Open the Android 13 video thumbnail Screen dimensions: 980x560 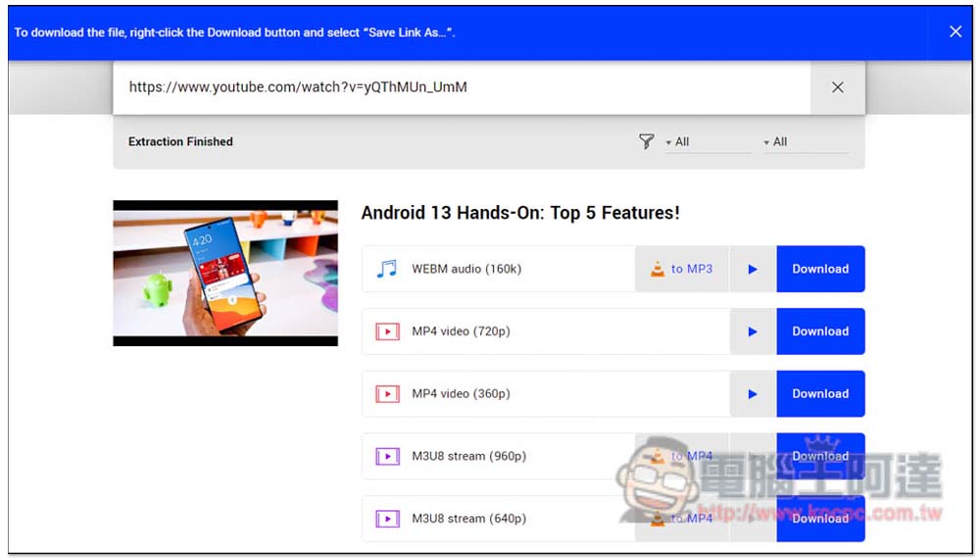click(x=225, y=274)
